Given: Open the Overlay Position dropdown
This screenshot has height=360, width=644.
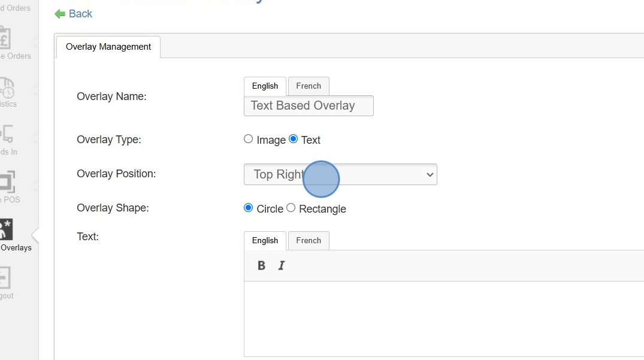Looking at the screenshot, I should (x=340, y=174).
